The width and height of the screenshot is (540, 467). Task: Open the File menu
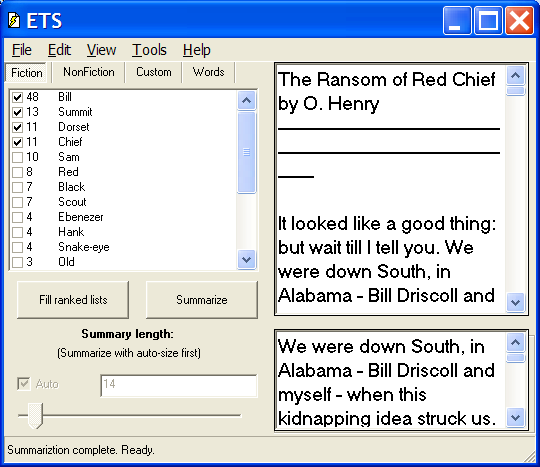[22, 50]
